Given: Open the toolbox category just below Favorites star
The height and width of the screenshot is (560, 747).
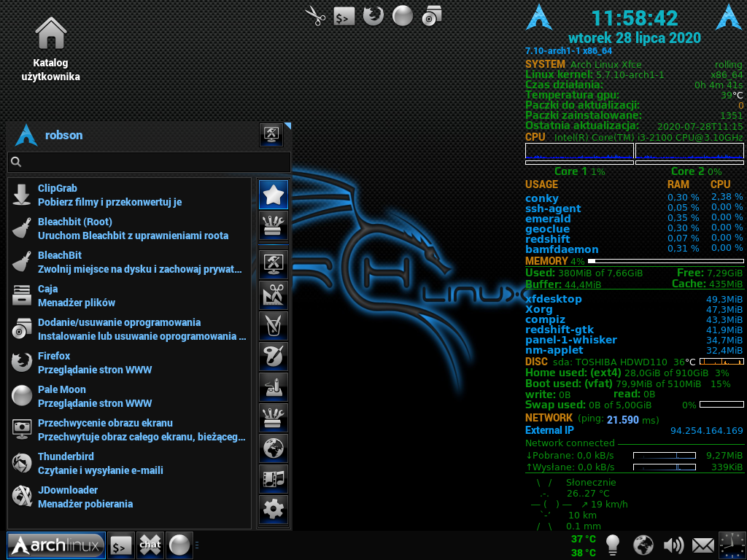Looking at the screenshot, I should (274, 225).
